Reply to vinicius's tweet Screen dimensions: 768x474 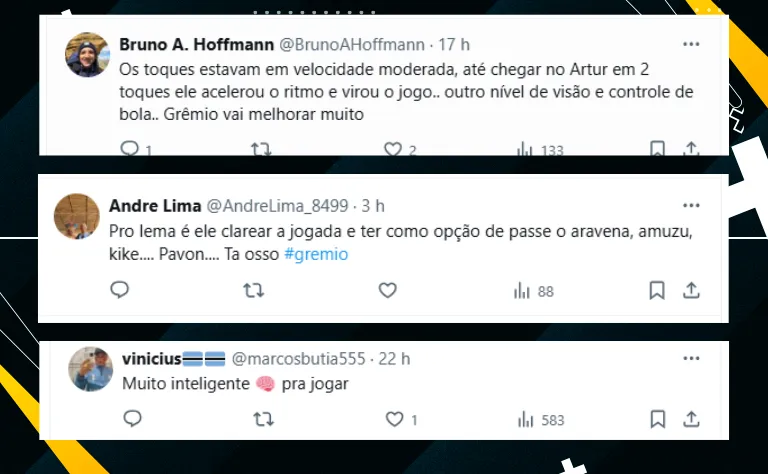point(130,419)
